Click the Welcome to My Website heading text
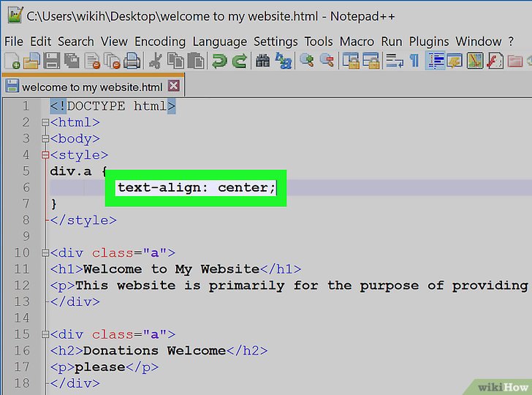Screen dimensions: 532x395 coord(171,269)
